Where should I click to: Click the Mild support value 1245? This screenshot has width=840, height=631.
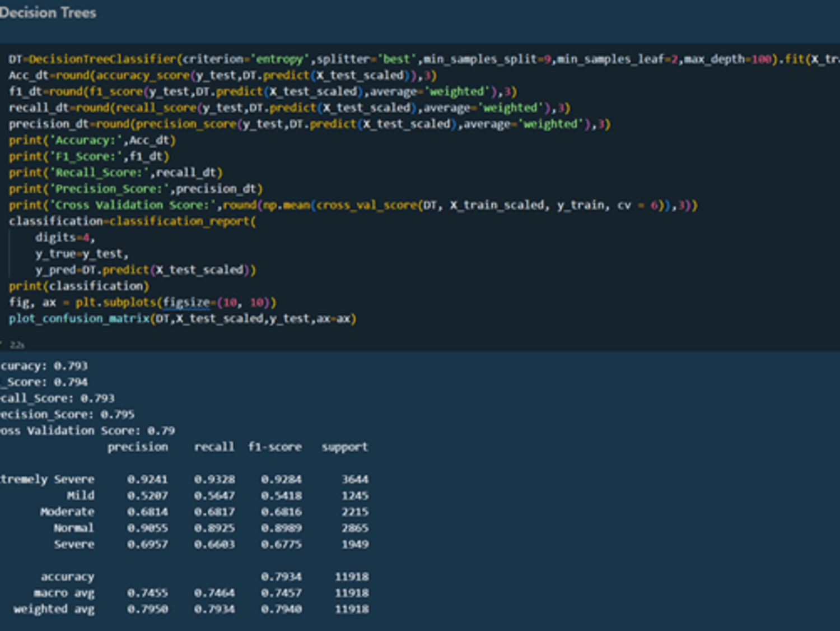point(355,496)
